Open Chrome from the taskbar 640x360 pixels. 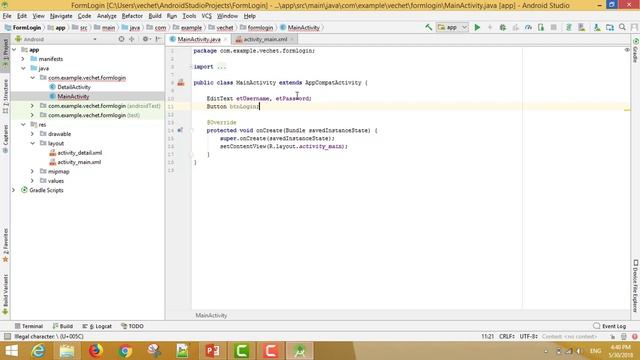click(125, 351)
